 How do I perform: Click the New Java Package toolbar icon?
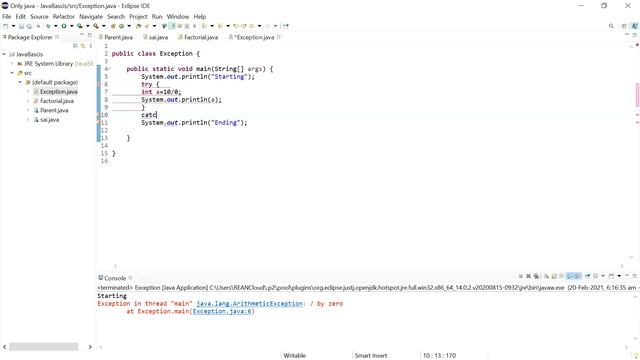click(x=113, y=26)
